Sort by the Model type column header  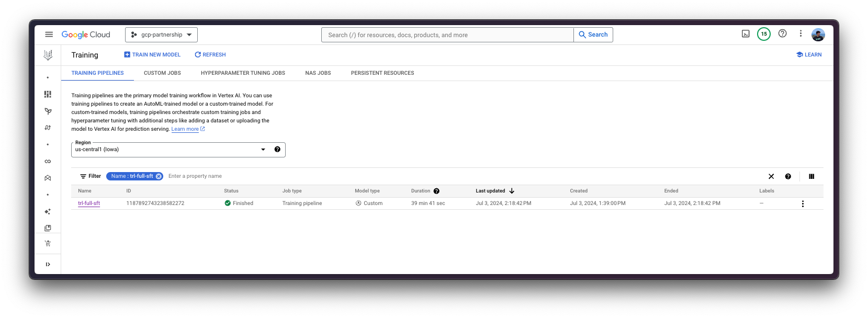367,191
